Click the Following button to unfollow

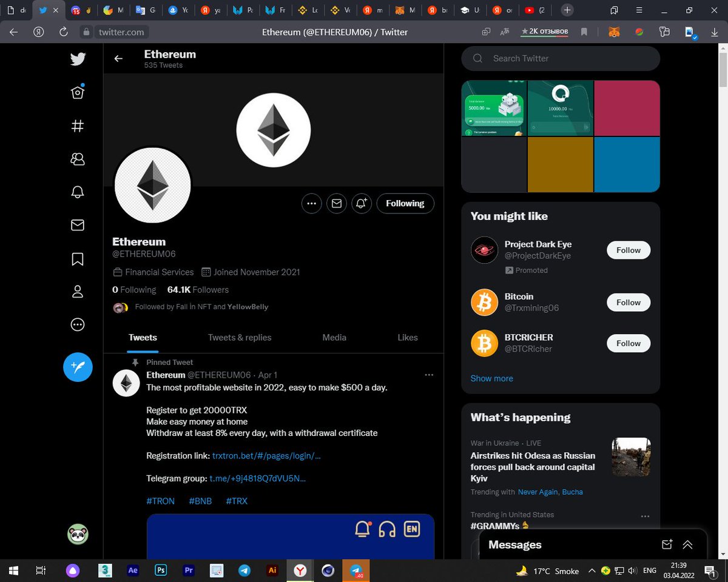(405, 204)
